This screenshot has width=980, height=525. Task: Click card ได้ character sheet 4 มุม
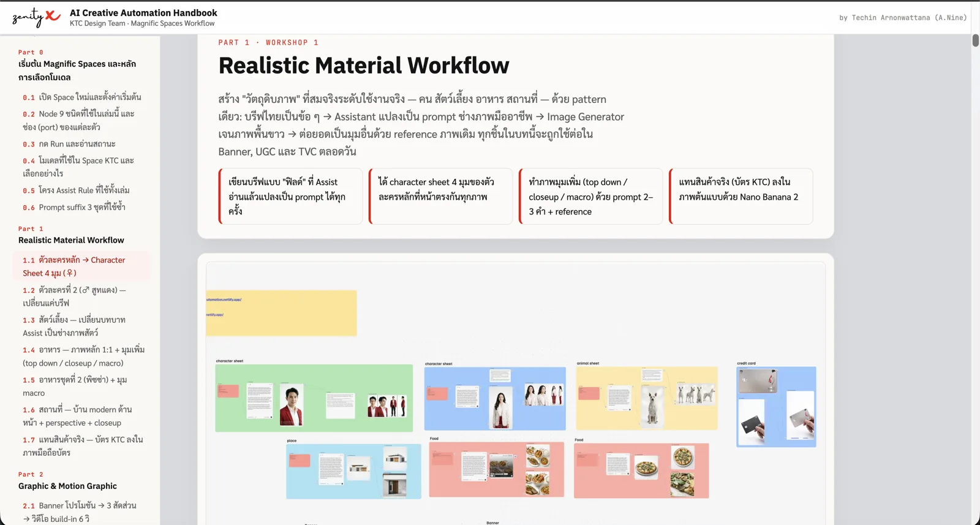tap(440, 197)
